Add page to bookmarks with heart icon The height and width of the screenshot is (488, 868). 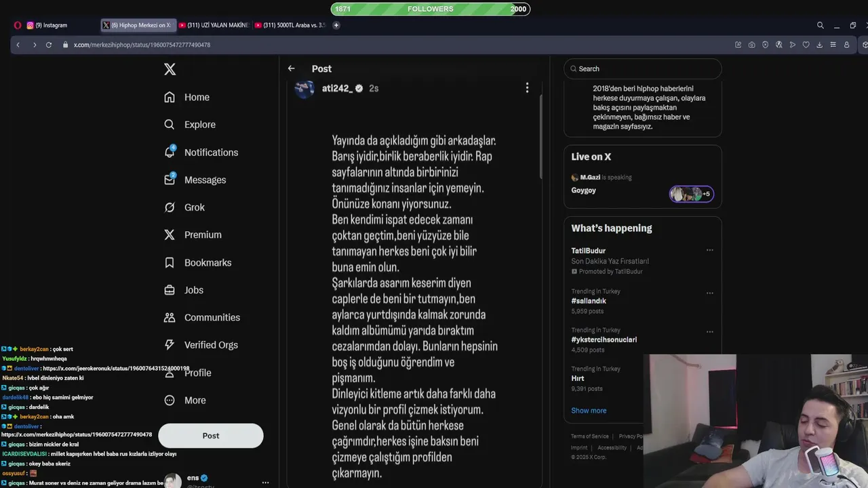tap(806, 45)
